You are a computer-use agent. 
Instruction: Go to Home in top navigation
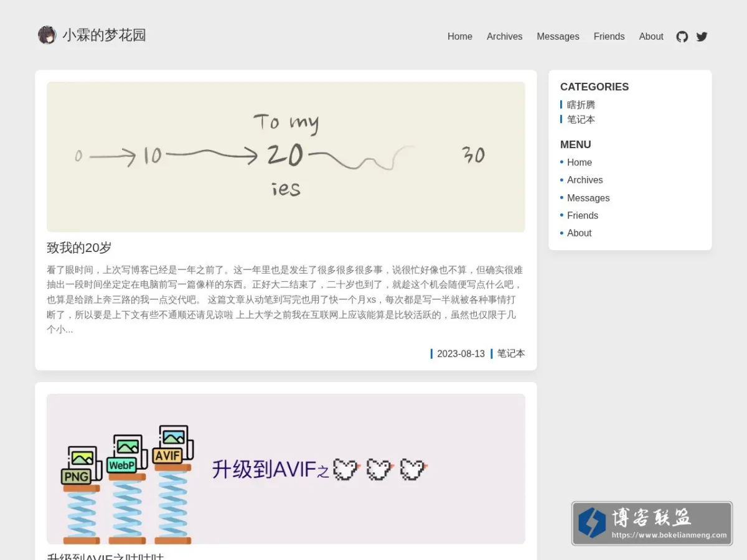(x=460, y=37)
